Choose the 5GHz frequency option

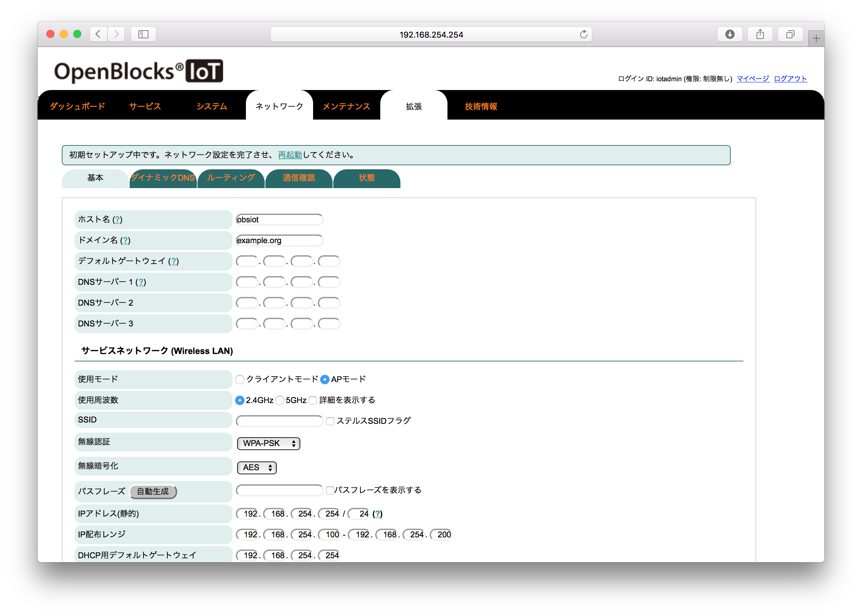click(279, 400)
